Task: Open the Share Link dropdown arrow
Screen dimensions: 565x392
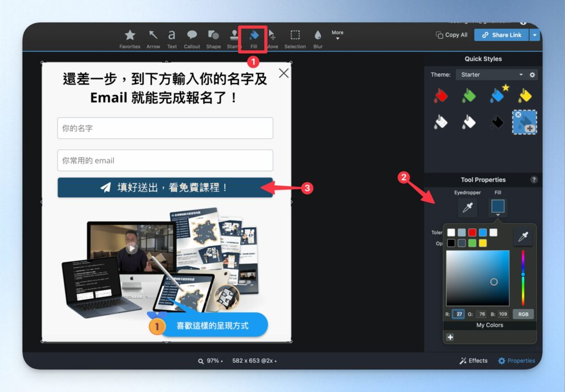Action: tap(535, 35)
